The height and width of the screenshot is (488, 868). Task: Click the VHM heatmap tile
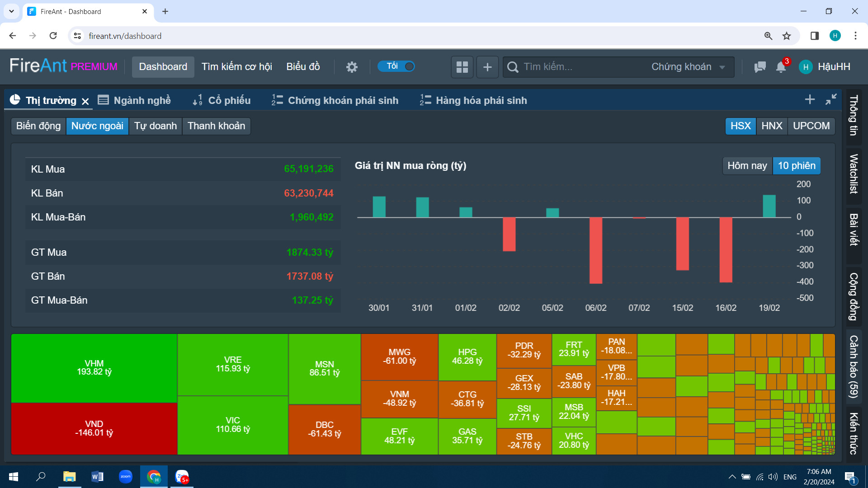(94, 368)
